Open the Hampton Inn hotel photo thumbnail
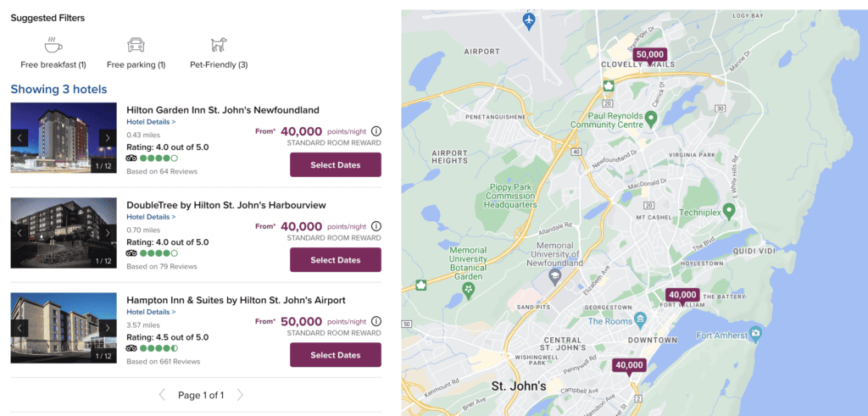868x416 pixels. point(64,328)
